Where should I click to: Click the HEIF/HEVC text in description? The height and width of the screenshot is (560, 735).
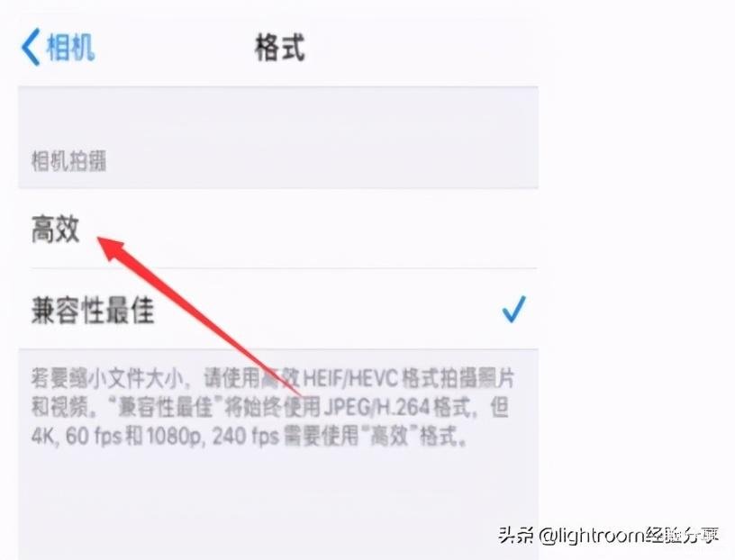pyautogui.click(x=350, y=378)
